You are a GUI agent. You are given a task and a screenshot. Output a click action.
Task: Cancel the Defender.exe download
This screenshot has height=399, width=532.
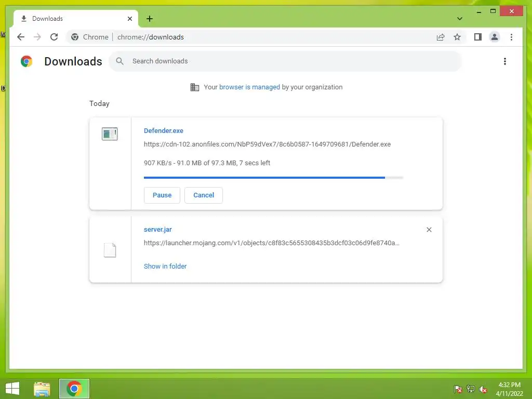204,195
